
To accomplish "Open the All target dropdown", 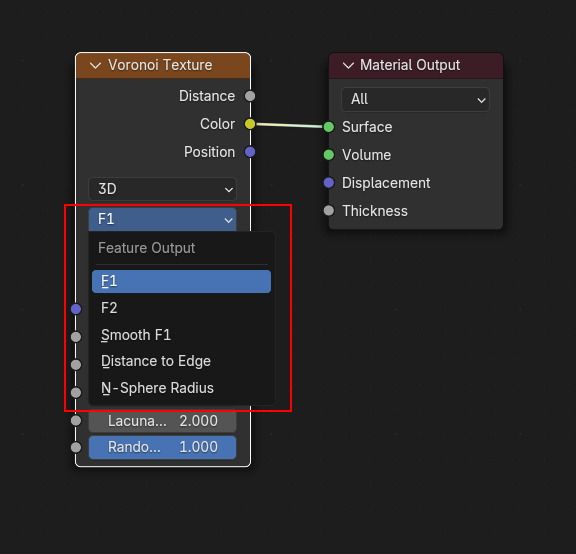I will click(415, 99).
